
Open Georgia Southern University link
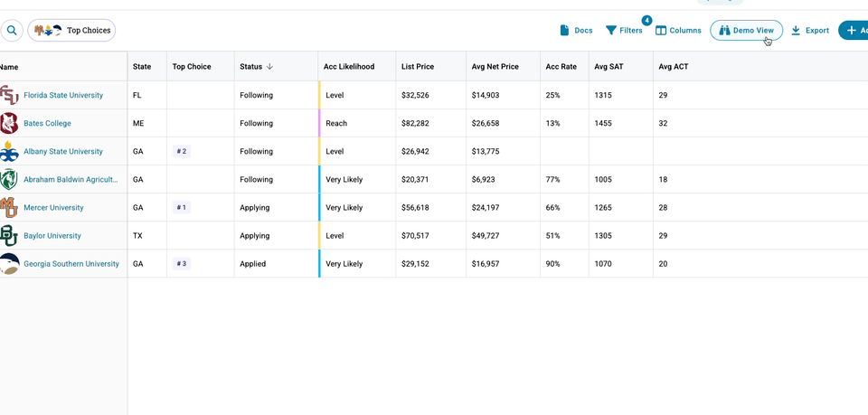71,264
